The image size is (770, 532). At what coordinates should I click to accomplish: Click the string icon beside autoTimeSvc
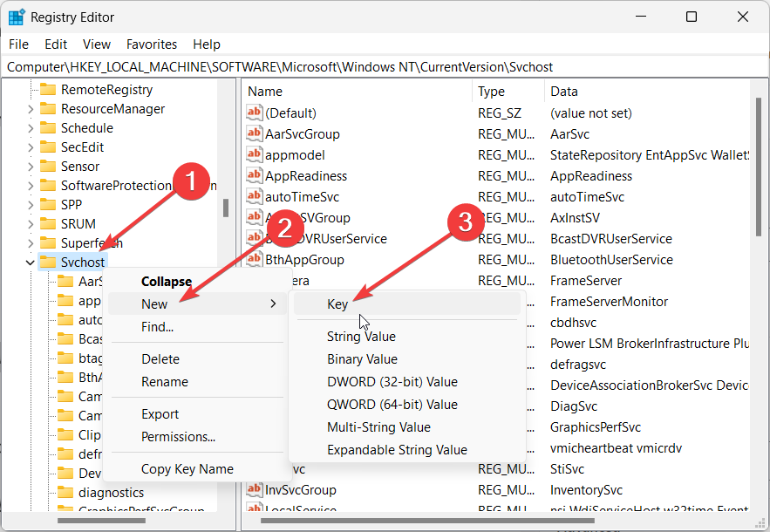click(x=254, y=196)
